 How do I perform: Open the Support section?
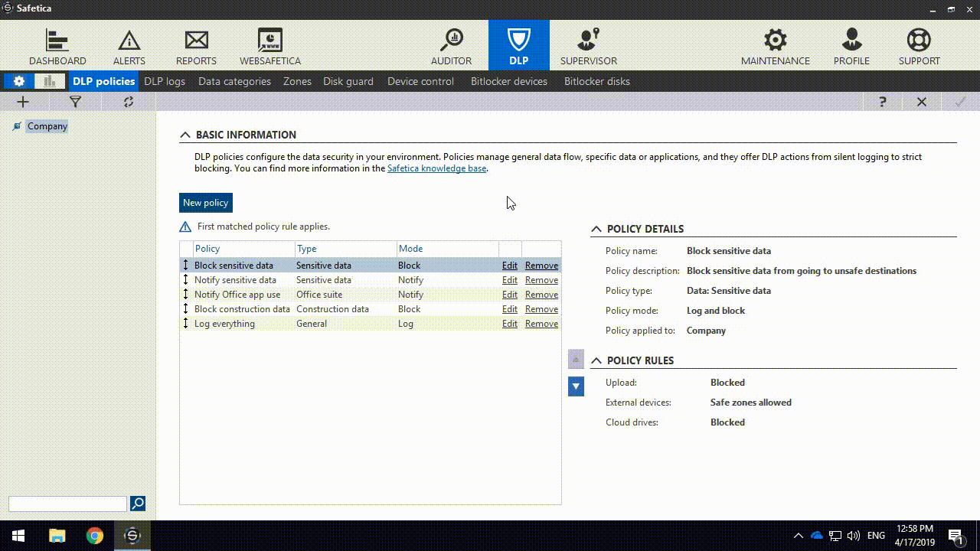[x=919, y=44]
